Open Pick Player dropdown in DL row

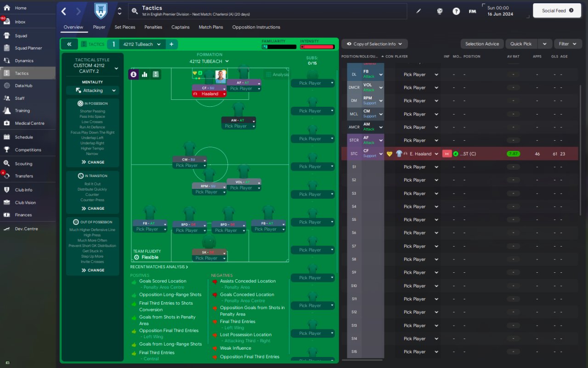pos(421,75)
